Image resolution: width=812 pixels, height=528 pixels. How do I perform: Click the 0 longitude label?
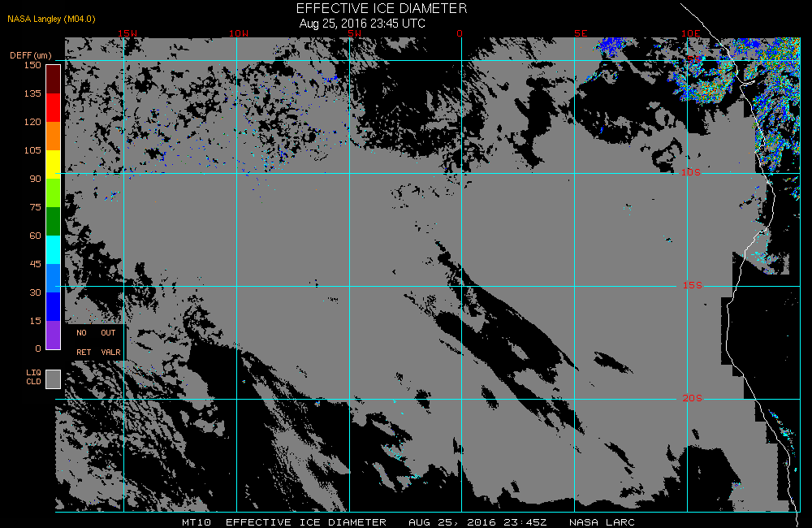point(460,33)
